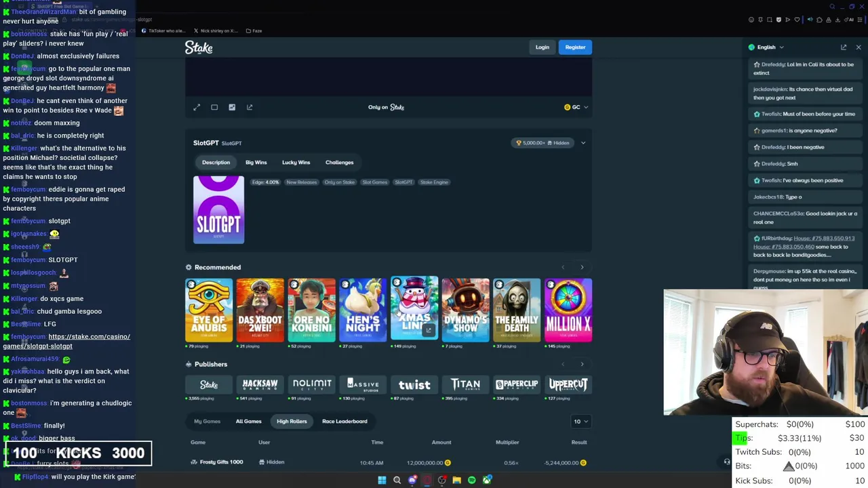Select the Paperclip Gaming publisher tile
The image size is (868, 488).
point(517,385)
